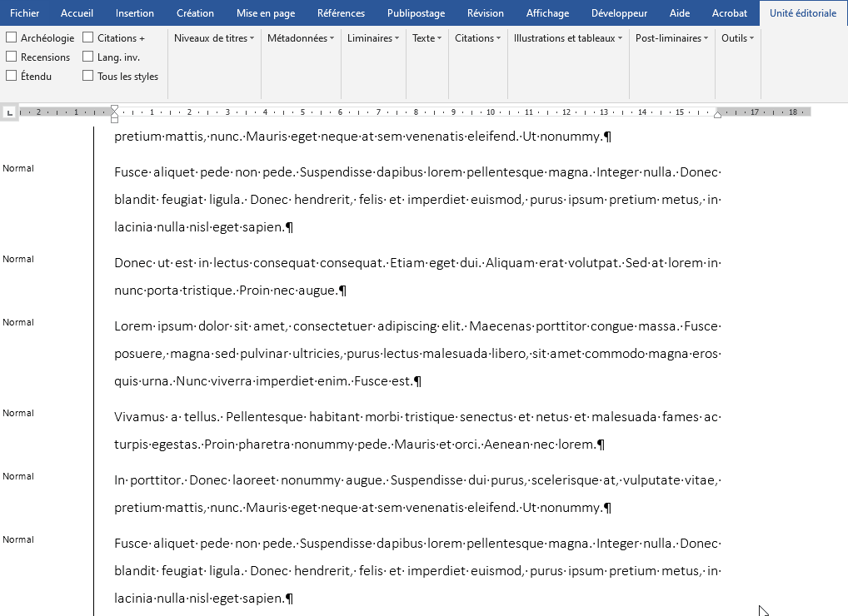Click in the paragraph starting 'Lorem ipsum dolor'
This screenshot has height=616, width=848.
pyautogui.click(x=417, y=354)
